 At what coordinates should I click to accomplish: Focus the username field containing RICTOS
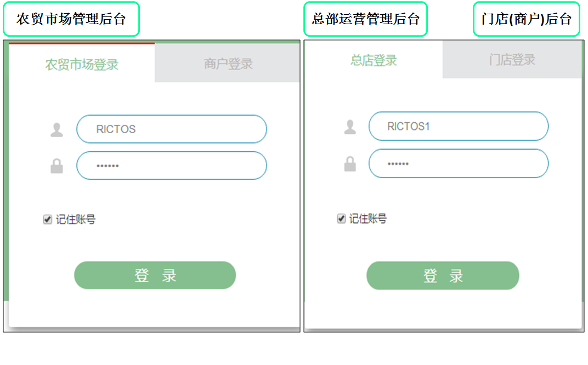point(171,129)
